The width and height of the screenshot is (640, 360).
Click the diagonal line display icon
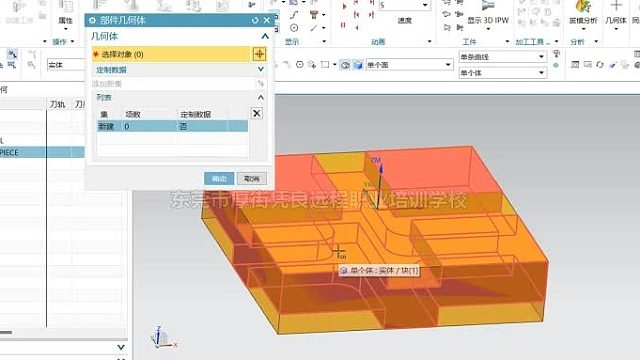[x=313, y=28]
